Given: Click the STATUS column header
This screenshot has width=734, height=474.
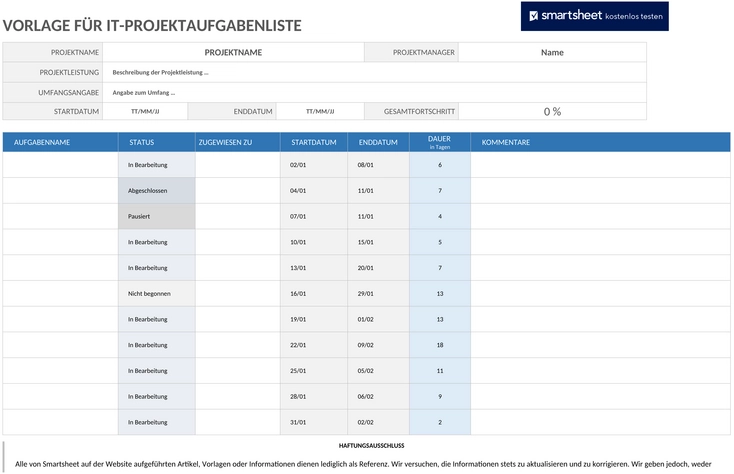Looking at the screenshot, I should tap(156, 142).
